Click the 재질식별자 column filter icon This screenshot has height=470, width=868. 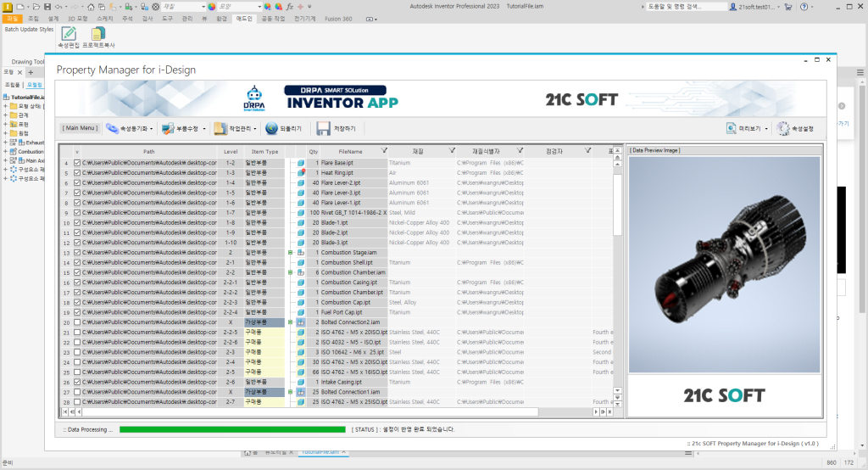click(520, 151)
